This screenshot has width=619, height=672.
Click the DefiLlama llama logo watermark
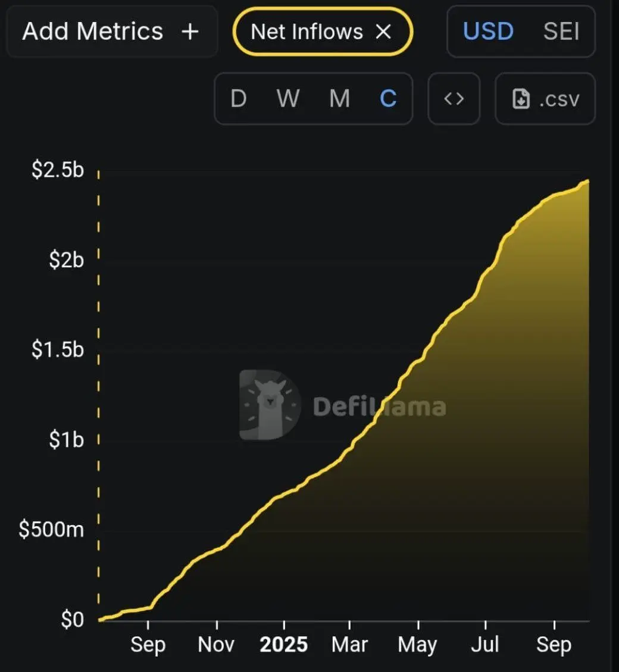(x=270, y=405)
